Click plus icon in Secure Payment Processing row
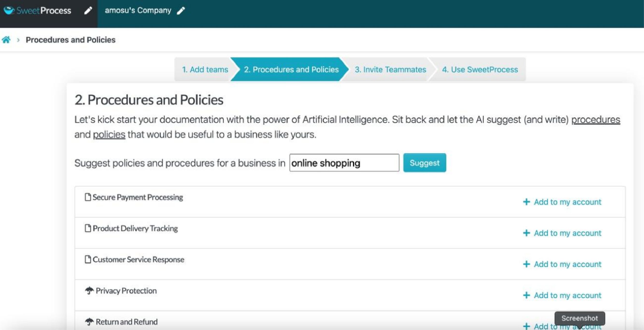The width and height of the screenshot is (644, 330). click(526, 202)
